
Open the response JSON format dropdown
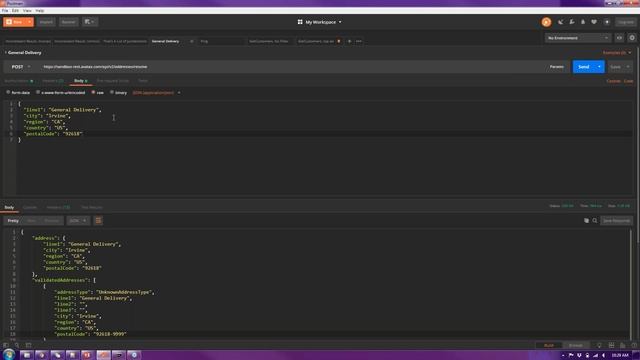(78, 221)
